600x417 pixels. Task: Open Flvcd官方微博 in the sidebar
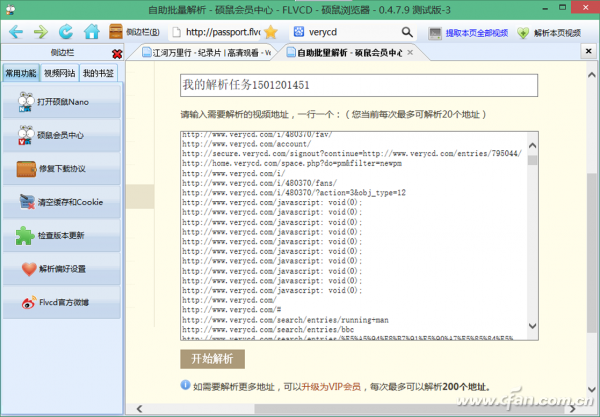[x=62, y=302]
